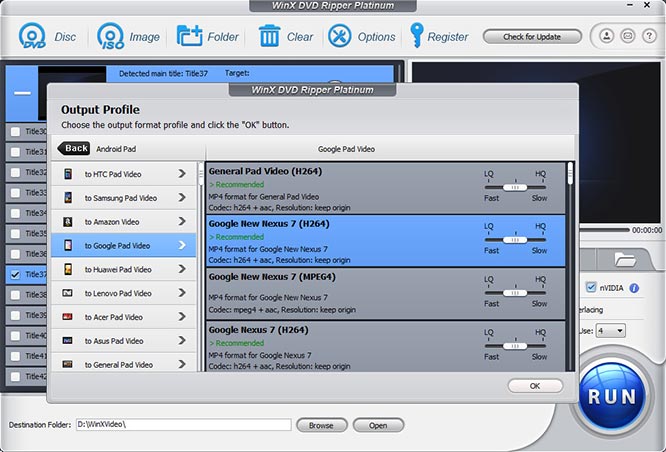Check the Title35 checkbox

[x=15, y=234]
